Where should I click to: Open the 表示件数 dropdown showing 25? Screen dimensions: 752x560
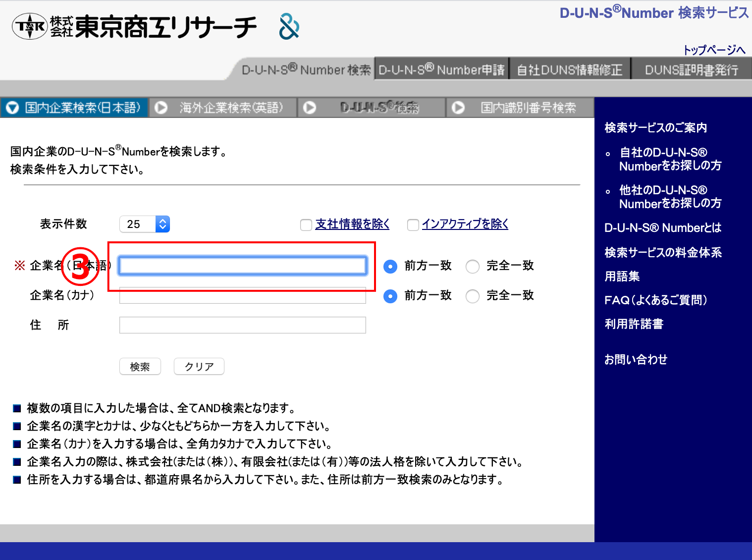pyautogui.click(x=145, y=224)
